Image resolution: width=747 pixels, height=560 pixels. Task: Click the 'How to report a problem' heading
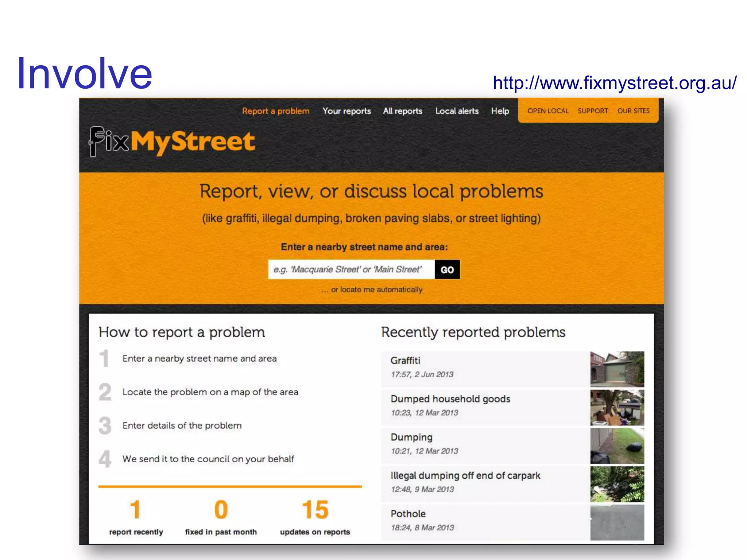[182, 332]
